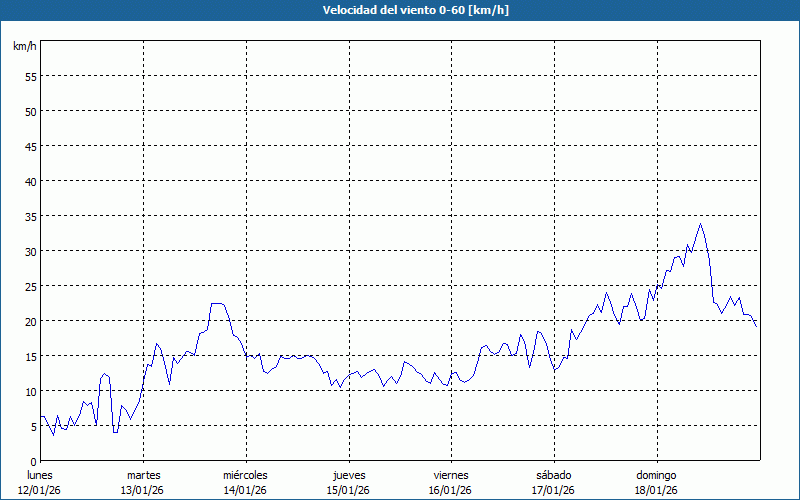
Task: Click the 'domingo' day label
Action: tap(656, 475)
